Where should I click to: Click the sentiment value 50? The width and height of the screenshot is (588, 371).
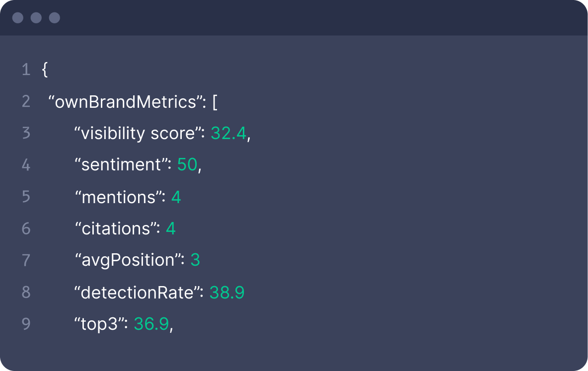pos(187,165)
